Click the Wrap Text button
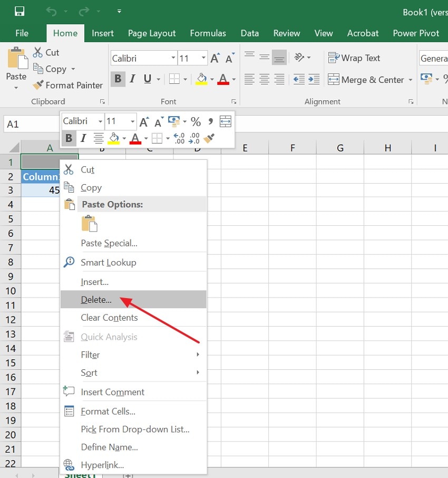 tap(354, 58)
